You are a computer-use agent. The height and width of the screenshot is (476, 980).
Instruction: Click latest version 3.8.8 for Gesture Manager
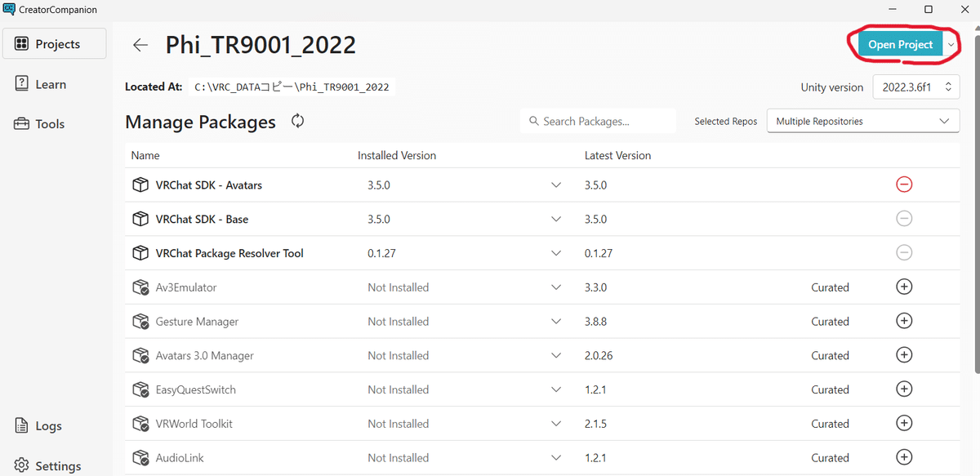tap(595, 322)
